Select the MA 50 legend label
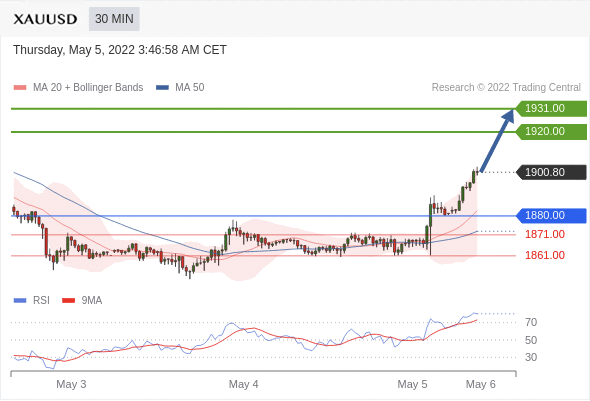 (190, 87)
